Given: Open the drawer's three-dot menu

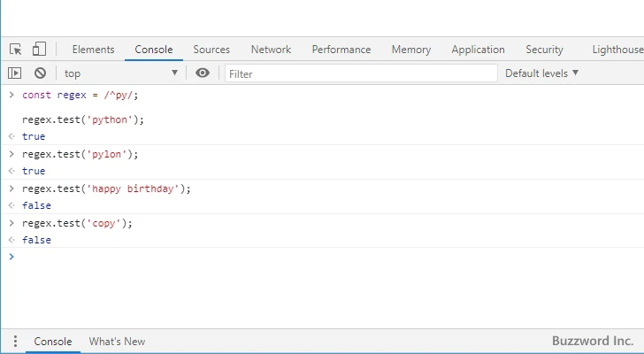Looking at the screenshot, I should pyautogui.click(x=15, y=342).
